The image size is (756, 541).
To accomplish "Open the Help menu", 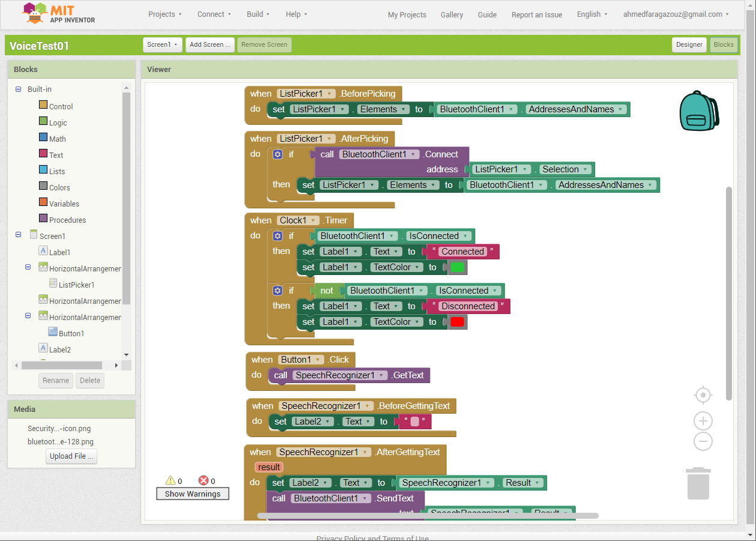I will pyautogui.click(x=297, y=14).
